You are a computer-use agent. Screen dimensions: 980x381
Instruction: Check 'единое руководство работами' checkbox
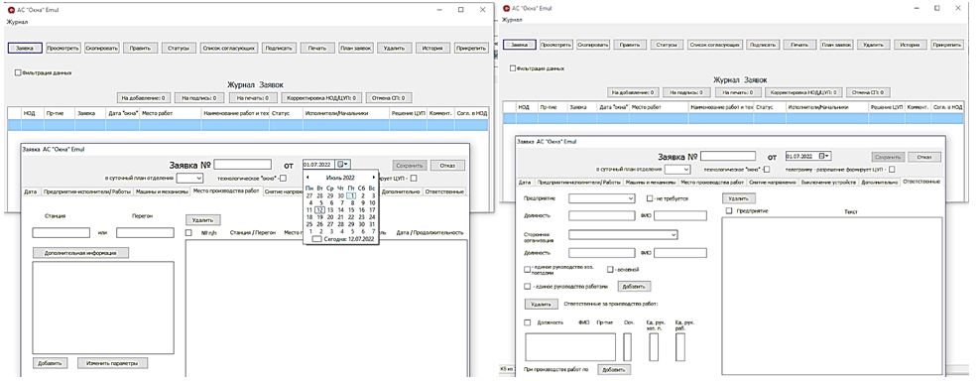coord(527,287)
